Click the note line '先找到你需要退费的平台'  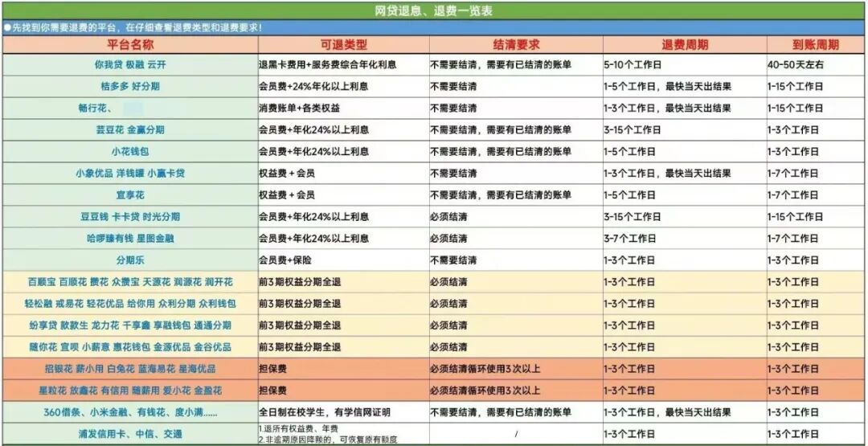[x=133, y=27]
